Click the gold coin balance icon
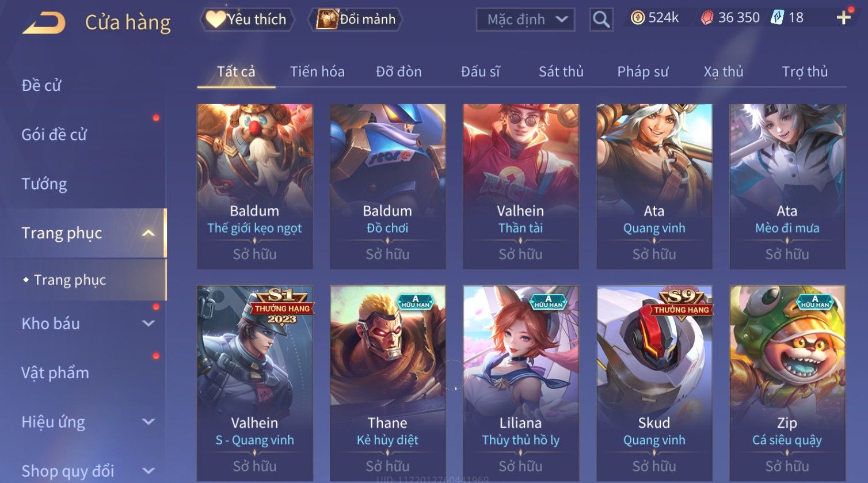The width and height of the screenshot is (868, 483). click(x=637, y=18)
